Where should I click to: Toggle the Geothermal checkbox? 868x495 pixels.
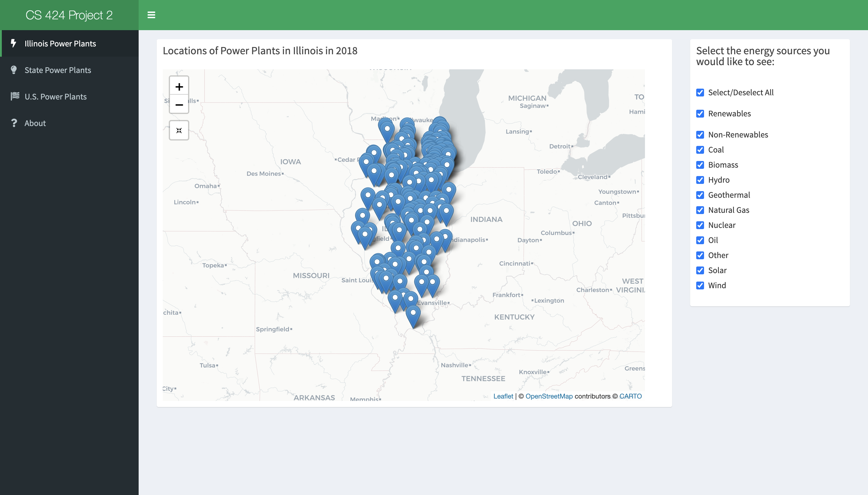pyautogui.click(x=700, y=195)
